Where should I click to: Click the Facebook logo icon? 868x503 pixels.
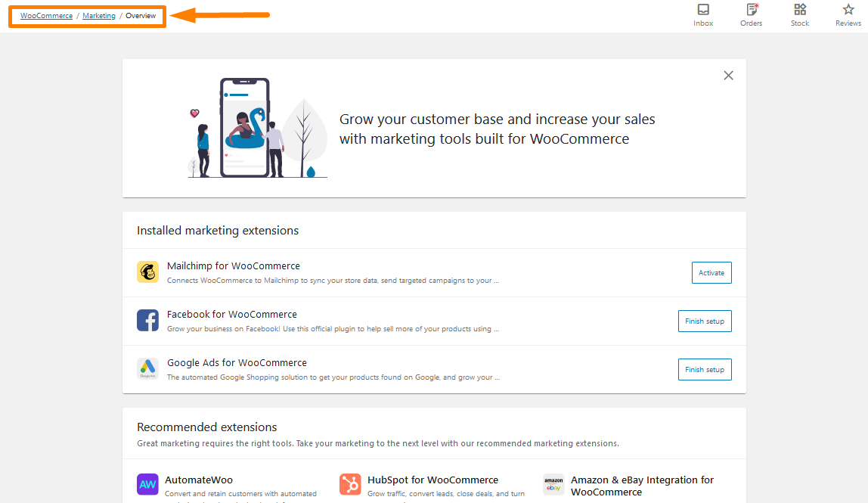pyautogui.click(x=147, y=320)
